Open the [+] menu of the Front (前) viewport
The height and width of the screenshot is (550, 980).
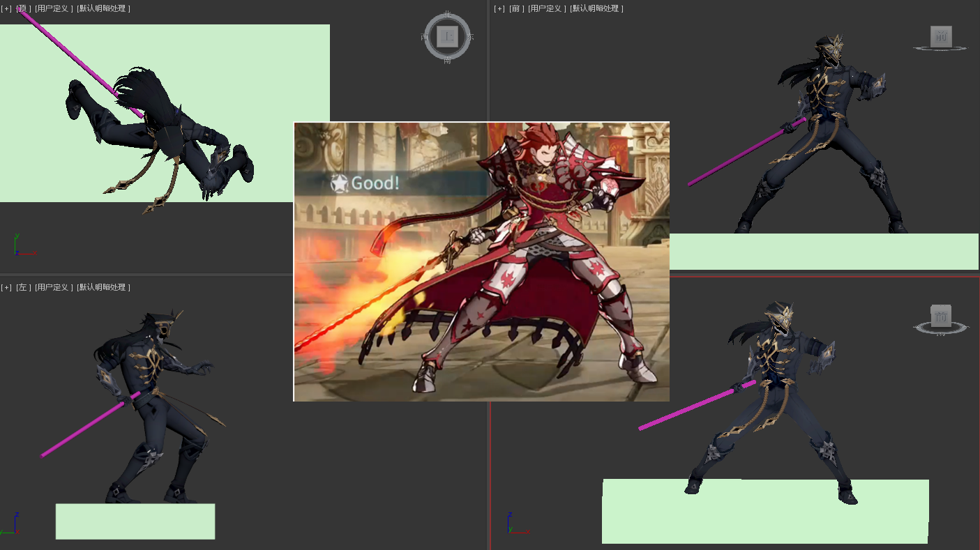point(499,8)
